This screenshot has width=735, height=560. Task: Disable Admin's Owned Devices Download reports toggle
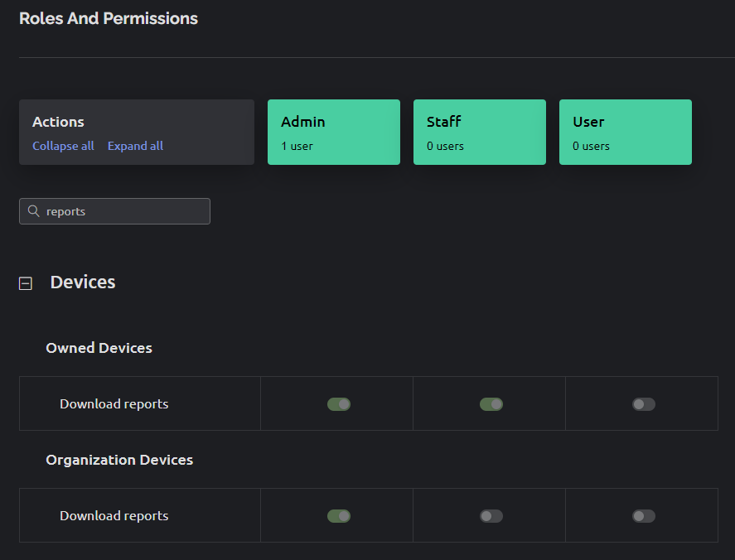click(x=338, y=404)
